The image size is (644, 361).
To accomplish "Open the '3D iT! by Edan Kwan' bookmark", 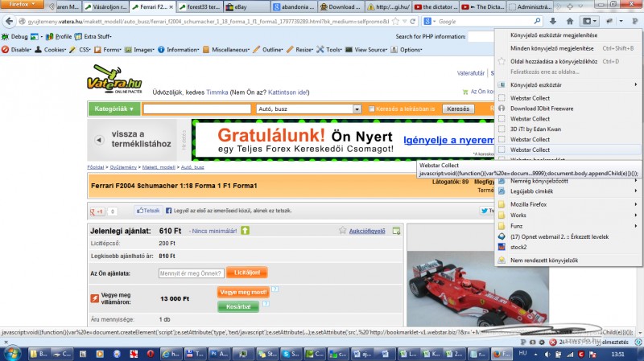I will pos(568,129).
